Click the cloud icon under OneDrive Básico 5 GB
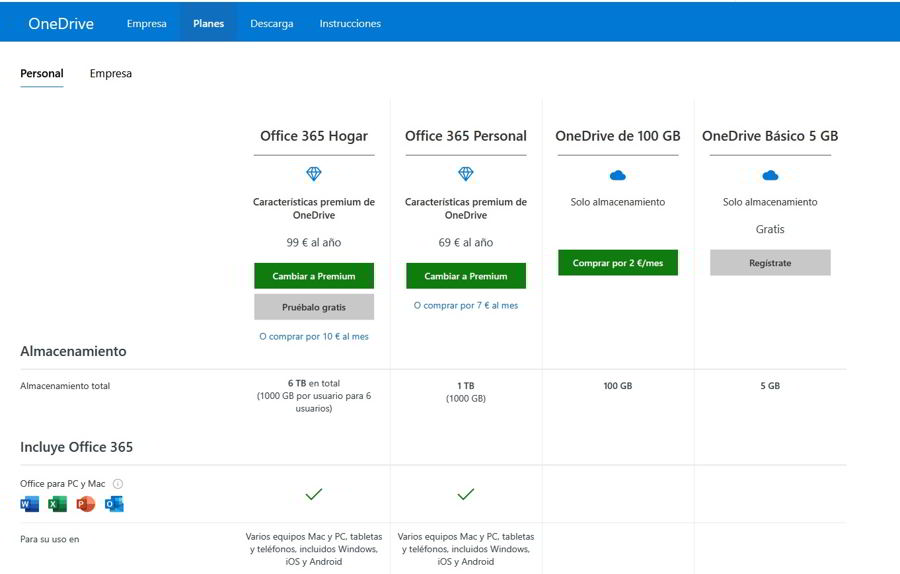This screenshot has width=900, height=574. (770, 175)
